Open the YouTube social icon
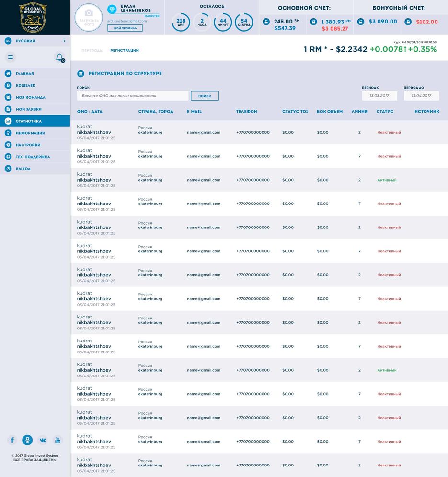Screen dimensions: 448x477 point(57,440)
